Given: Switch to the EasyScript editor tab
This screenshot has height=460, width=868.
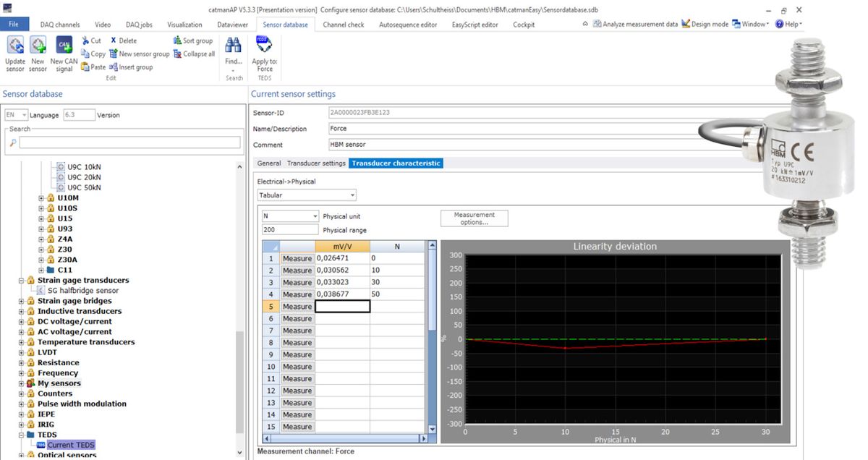Looking at the screenshot, I should pyautogui.click(x=475, y=25).
